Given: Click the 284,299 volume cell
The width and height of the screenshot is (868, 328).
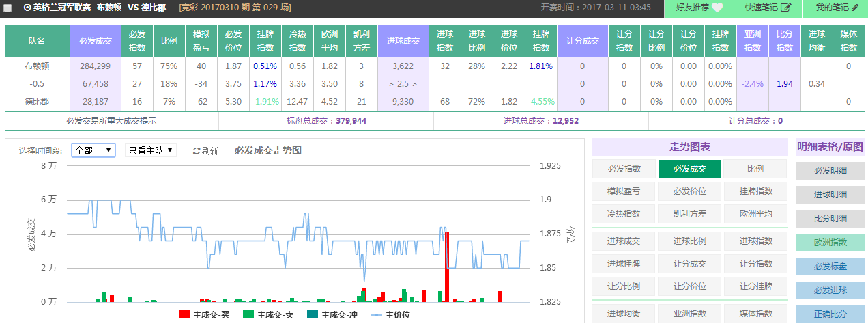Looking at the screenshot, I should (x=96, y=66).
